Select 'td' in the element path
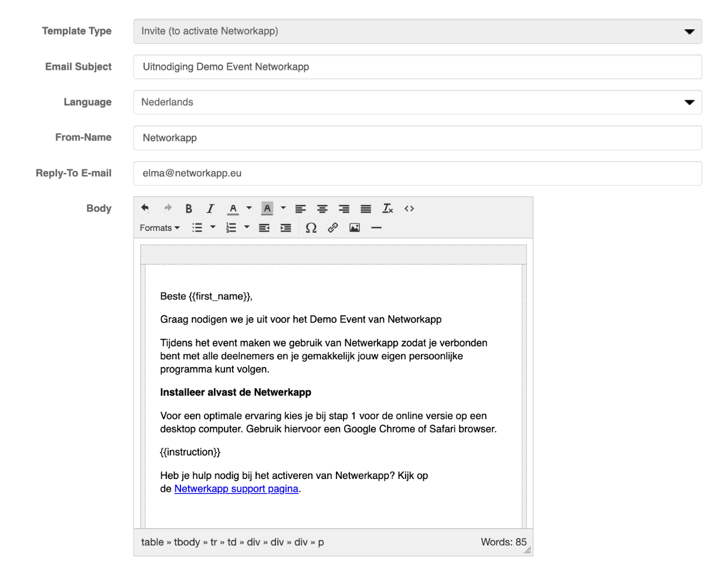 [232, 542]
